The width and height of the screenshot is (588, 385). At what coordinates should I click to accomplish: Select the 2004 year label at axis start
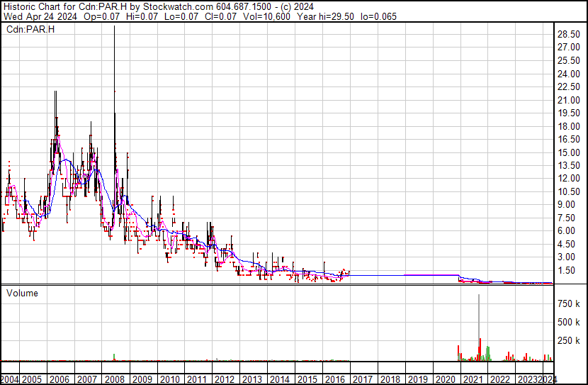click(x=11, y=379)
